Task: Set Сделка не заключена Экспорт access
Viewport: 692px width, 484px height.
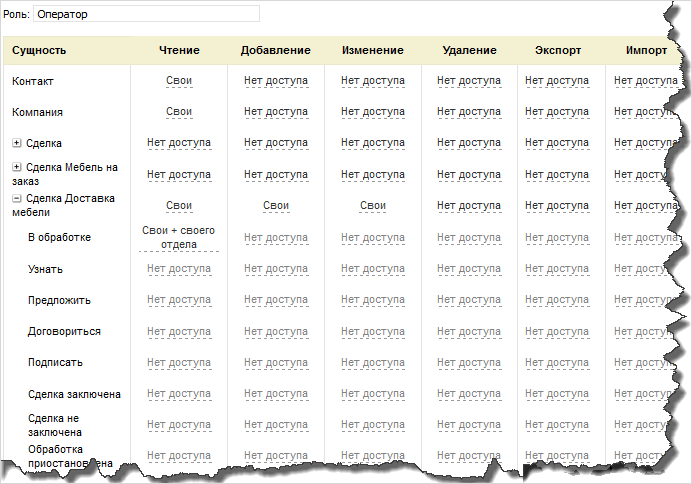Action: tap(557, 425)
